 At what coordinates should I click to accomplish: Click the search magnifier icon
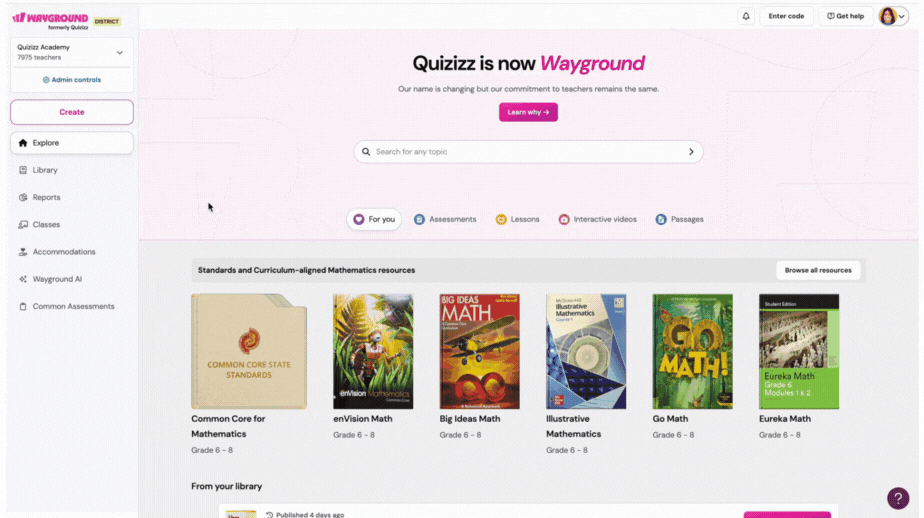[x=366, y=152]
